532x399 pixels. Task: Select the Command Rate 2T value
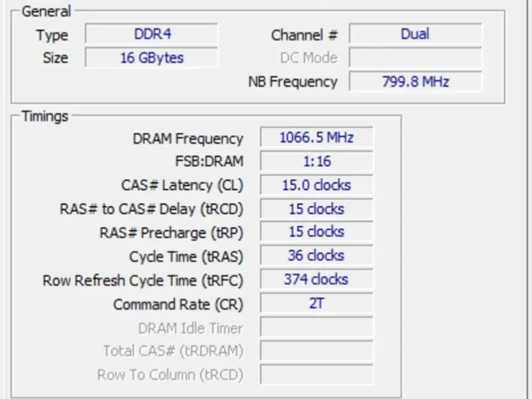point(317,303)
